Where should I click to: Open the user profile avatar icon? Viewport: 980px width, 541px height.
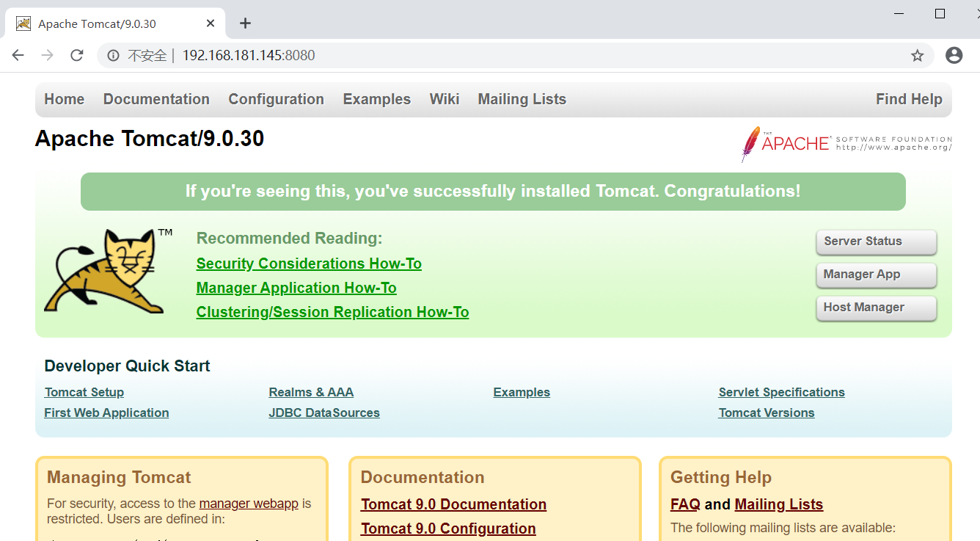tap(954, 55)
